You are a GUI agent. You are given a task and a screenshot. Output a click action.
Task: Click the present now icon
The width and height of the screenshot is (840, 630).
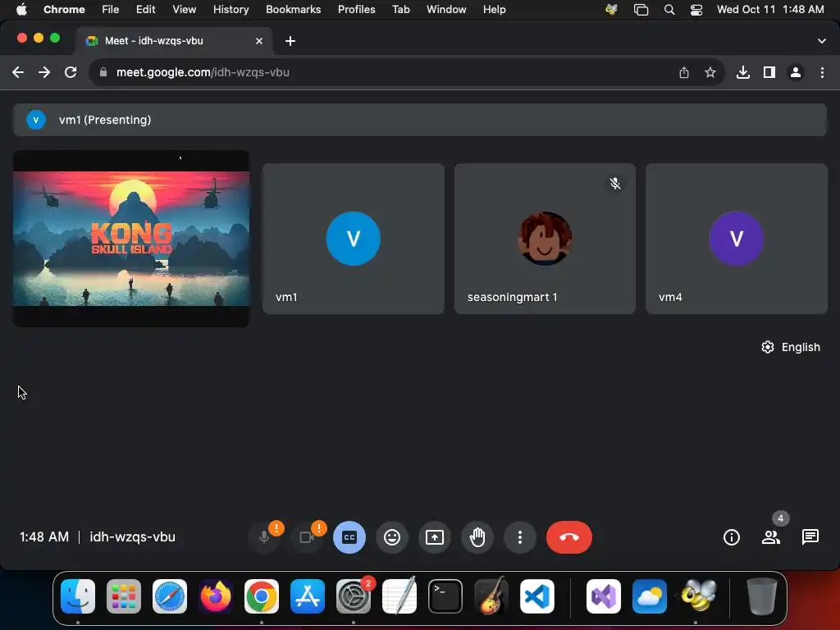click(435, 536)
